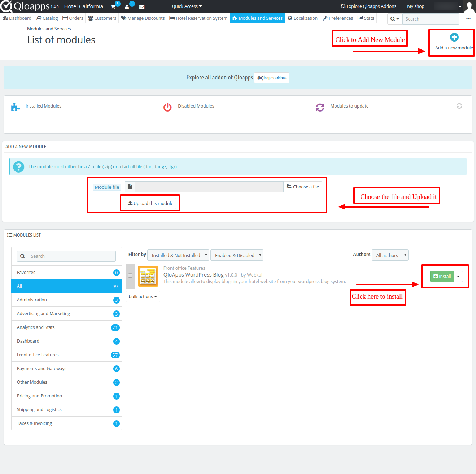The width and height of the screenshot is (476, 474).
Task: Select Advertising and Marketing category
Action: [66, 314]
